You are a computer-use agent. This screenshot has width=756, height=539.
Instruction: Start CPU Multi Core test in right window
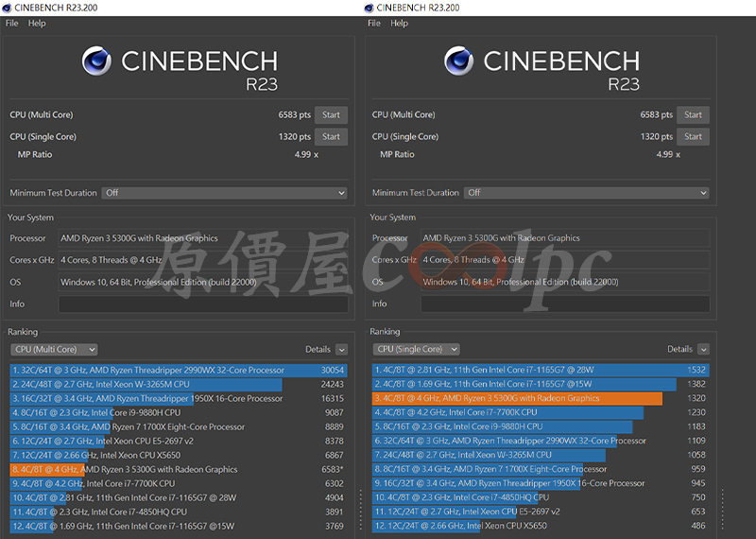click(x=693, y=114)
